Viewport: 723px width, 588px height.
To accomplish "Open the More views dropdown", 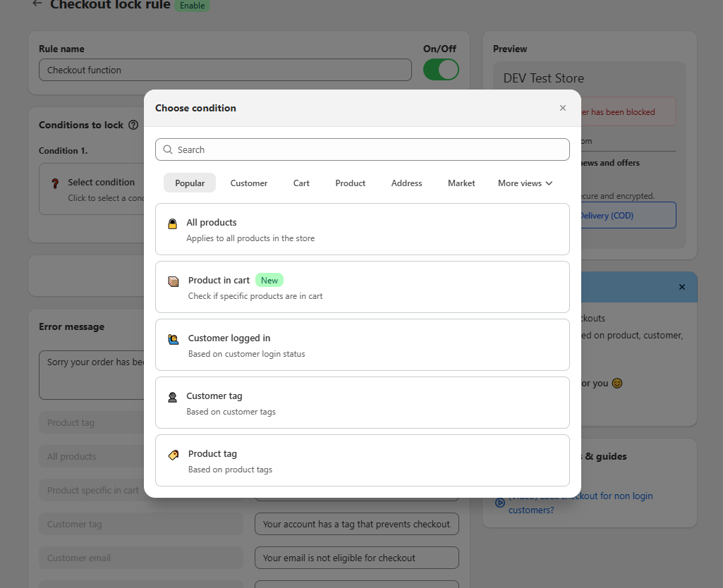I will pyautogui.click(x=524, y=183).
